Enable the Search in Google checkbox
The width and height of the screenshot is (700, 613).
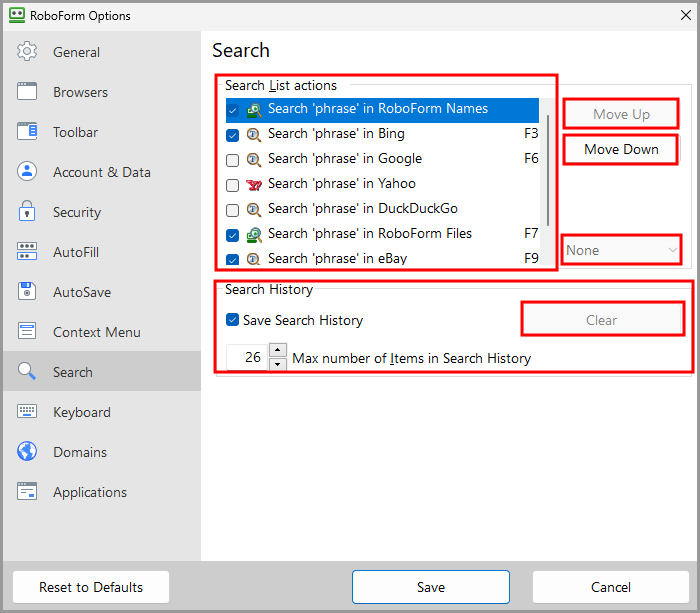233,160
